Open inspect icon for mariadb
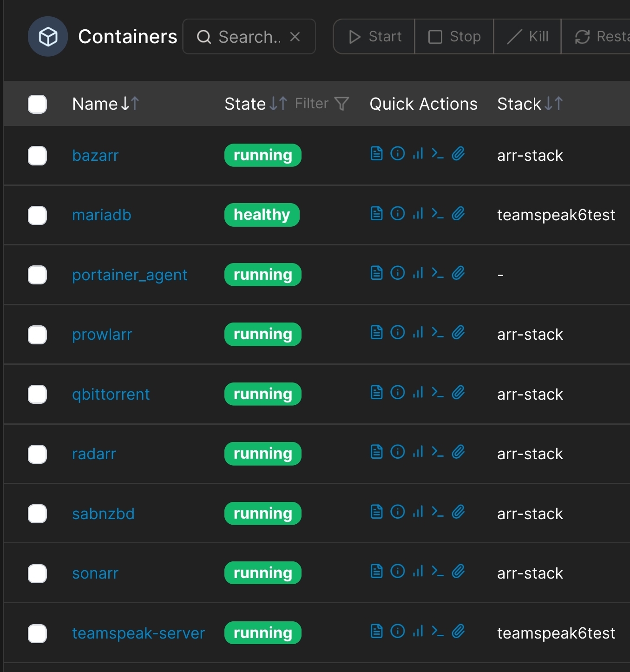 398,213
